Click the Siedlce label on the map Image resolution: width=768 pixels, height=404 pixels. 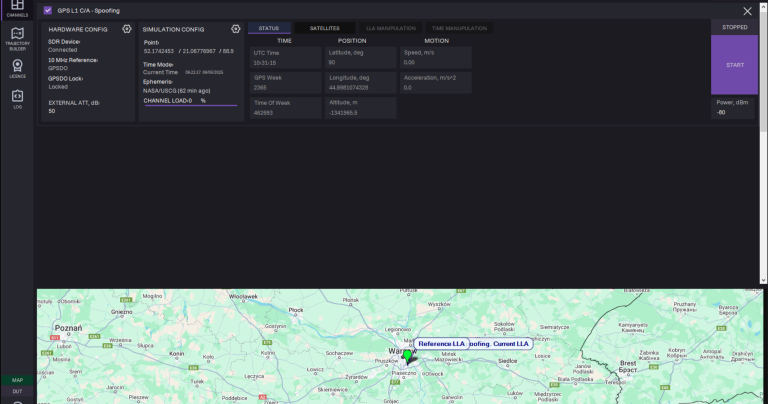507,361
